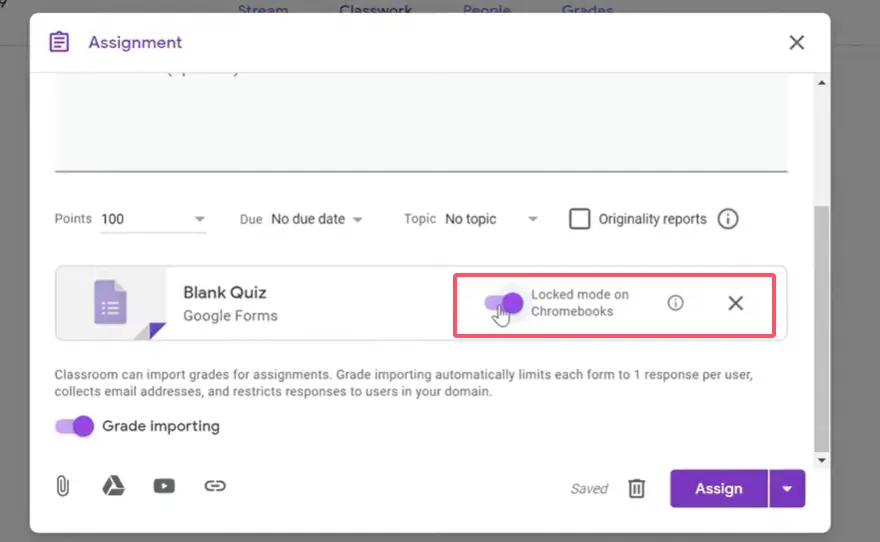Viewport: 880px width, 542px height.
Task: Select a topic from dropdown
Action: pyautogui.click(x=490, y=219)
